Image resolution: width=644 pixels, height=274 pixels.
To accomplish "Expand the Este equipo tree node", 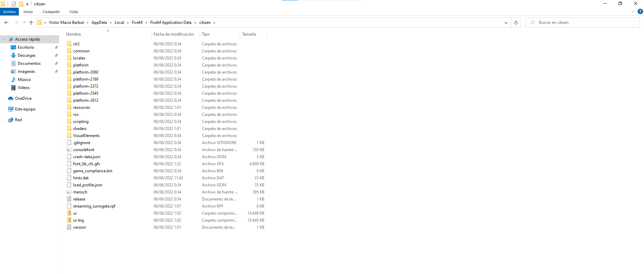I will coord(4,109).
